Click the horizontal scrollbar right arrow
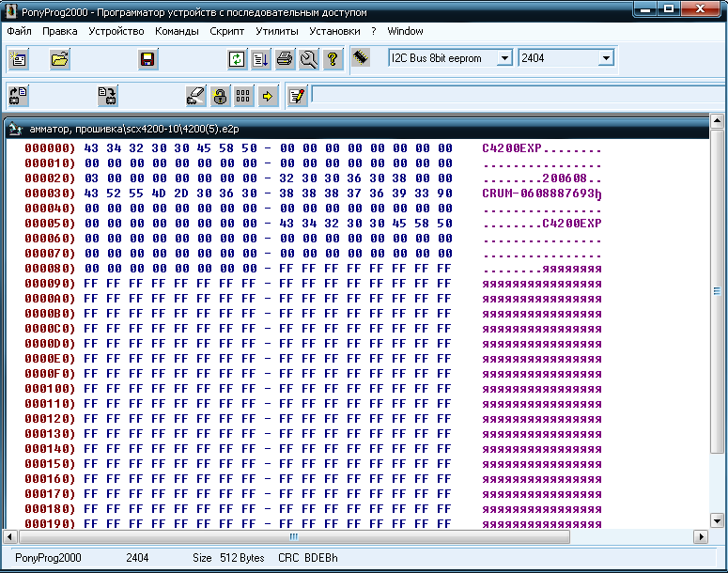This screenshot has width=728, height=573. click(x=701, y=537)
